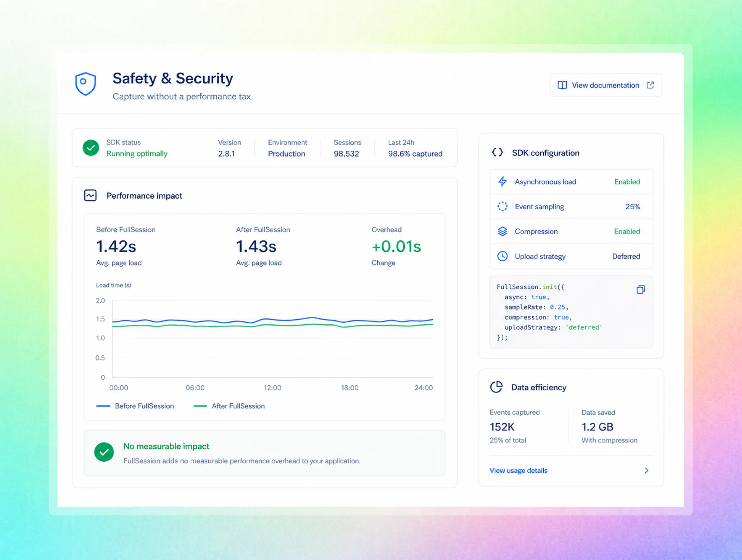The image size is (742, 560).
Task: Click the 1.43s after load value
Action: pos(256,246)
